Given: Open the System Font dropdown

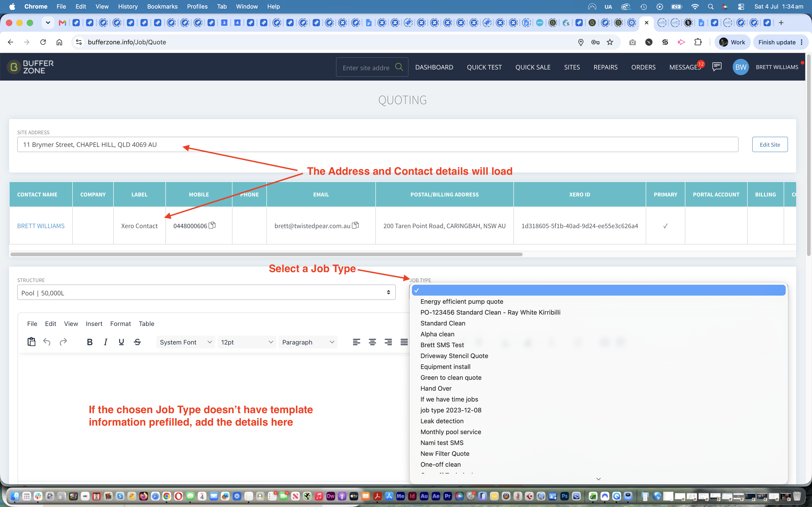Looking at the screenshot, I should point(186,342).
